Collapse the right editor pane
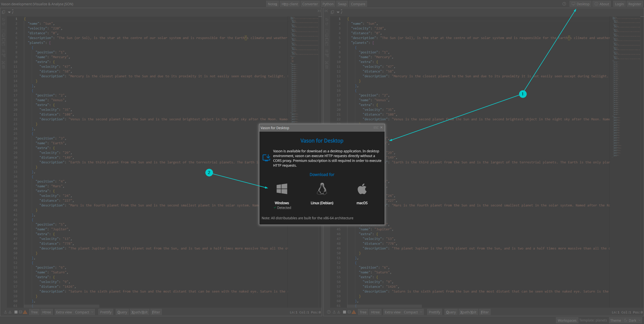Screen dimensions: 644x324 point(326,11)
